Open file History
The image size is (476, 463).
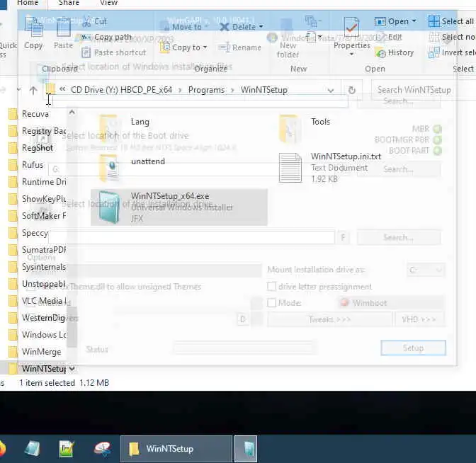pos(395,53)
